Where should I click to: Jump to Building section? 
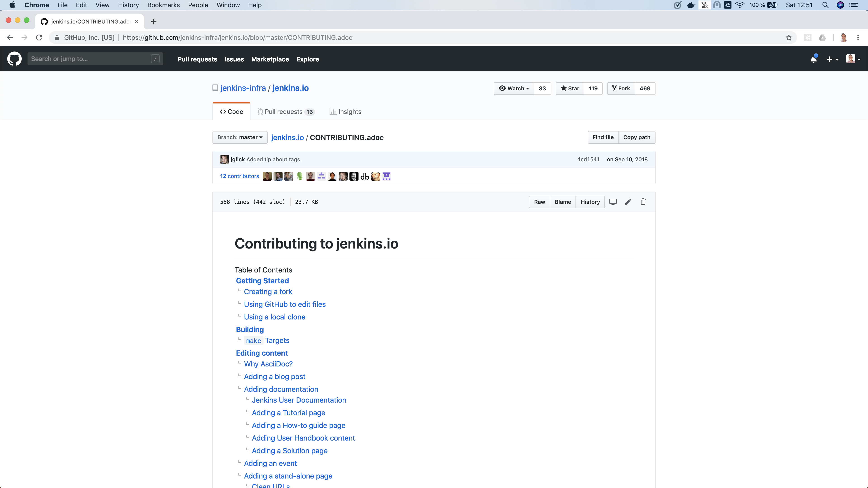tap(250, 330)
